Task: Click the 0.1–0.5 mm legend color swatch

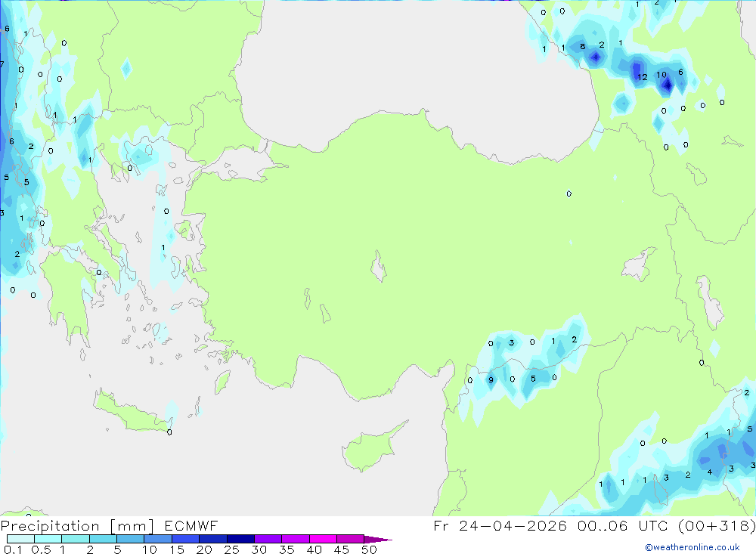Action: pos(20,539)
